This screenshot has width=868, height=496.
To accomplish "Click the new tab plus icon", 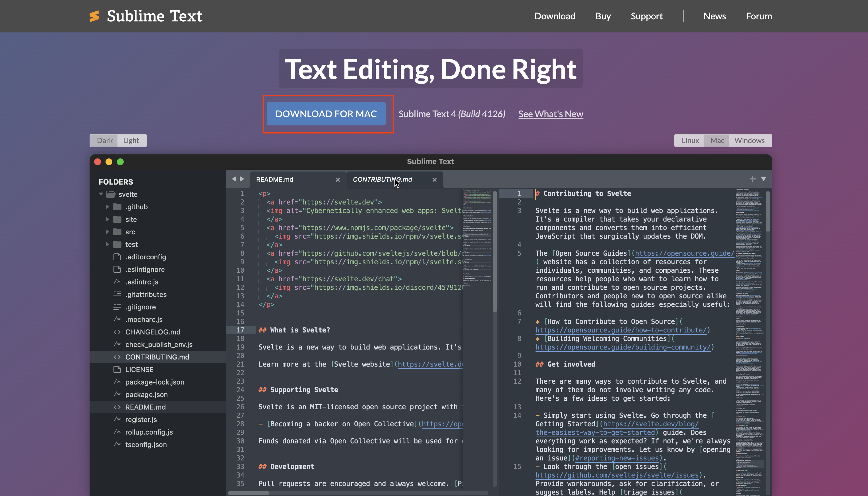I will (x=753, y=179).
